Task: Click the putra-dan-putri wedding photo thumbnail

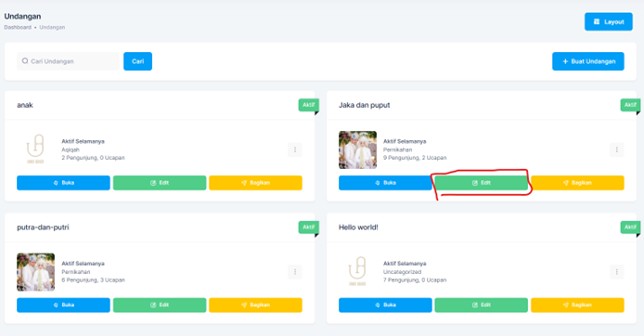Action: click(36, 272)
